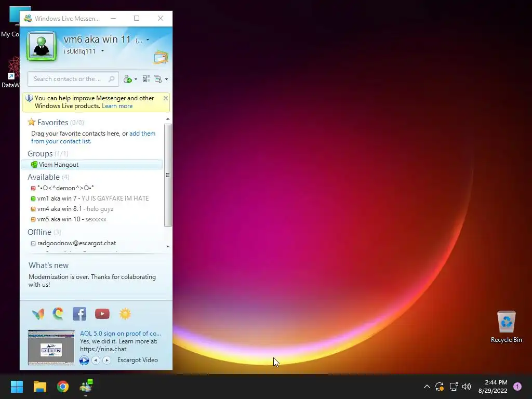Screen dimensions: 532x399
Task: Click the info icon in notification bar
Action: tap(29, 98)
